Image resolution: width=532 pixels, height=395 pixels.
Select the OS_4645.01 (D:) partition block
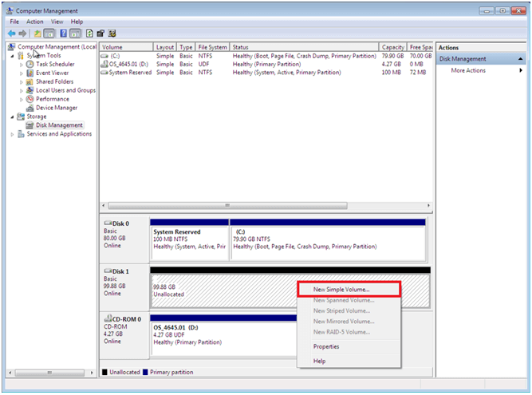point(223,335)
